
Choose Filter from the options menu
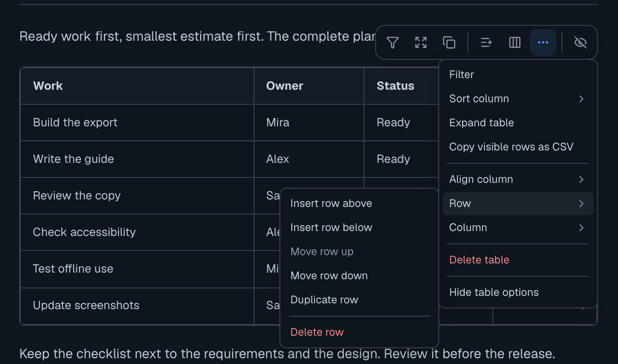(x=518, y=75)
